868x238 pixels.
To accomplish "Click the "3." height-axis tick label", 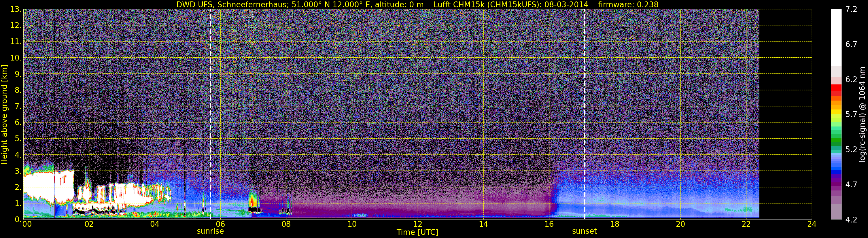I will [x=18, y=171].
